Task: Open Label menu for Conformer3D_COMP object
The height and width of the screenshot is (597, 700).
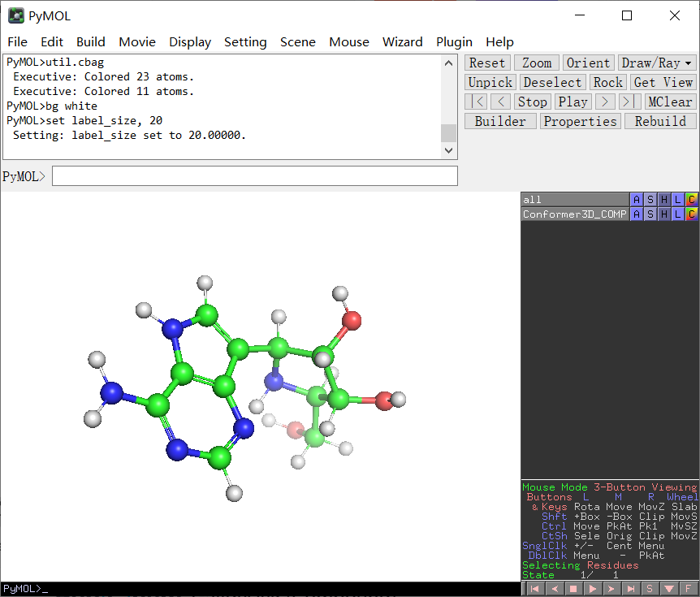Action: [678, 214]
